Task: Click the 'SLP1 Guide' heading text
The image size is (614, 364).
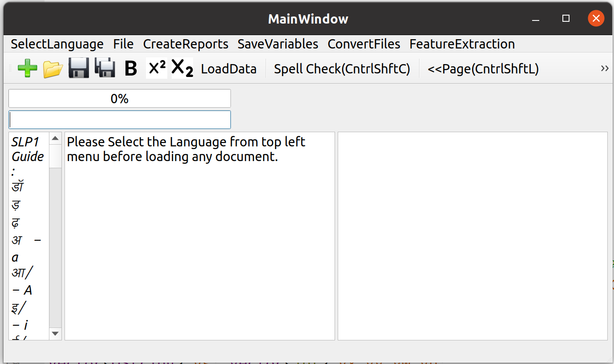Action: pos(28,149)
